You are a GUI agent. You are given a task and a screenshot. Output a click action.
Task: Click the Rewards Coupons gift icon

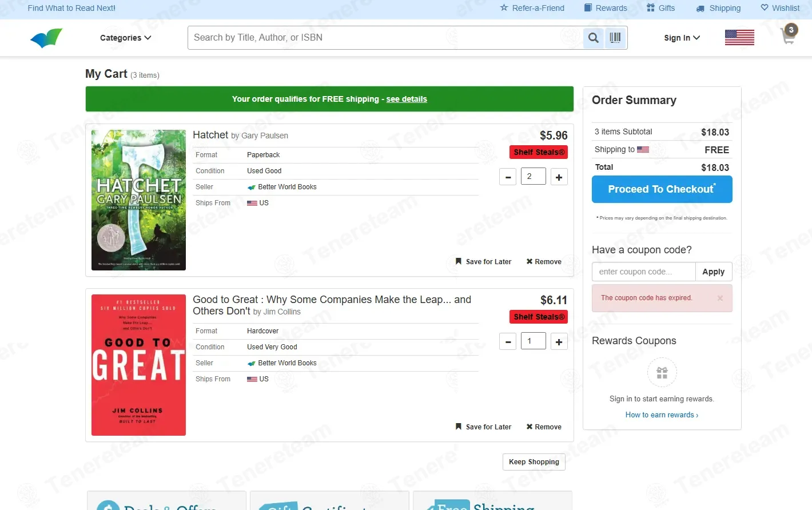662,373
